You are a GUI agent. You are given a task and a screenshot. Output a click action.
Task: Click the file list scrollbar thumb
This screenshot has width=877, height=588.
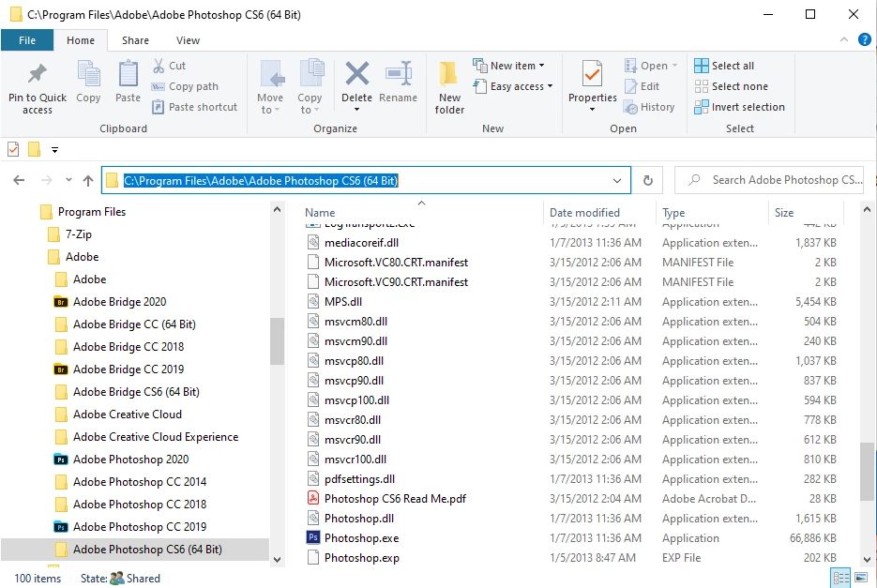point(867,471)
